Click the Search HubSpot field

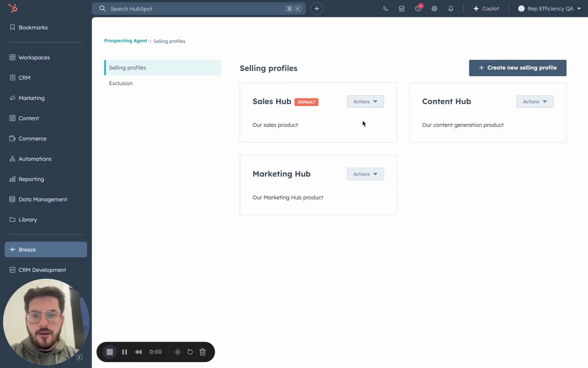199,9
